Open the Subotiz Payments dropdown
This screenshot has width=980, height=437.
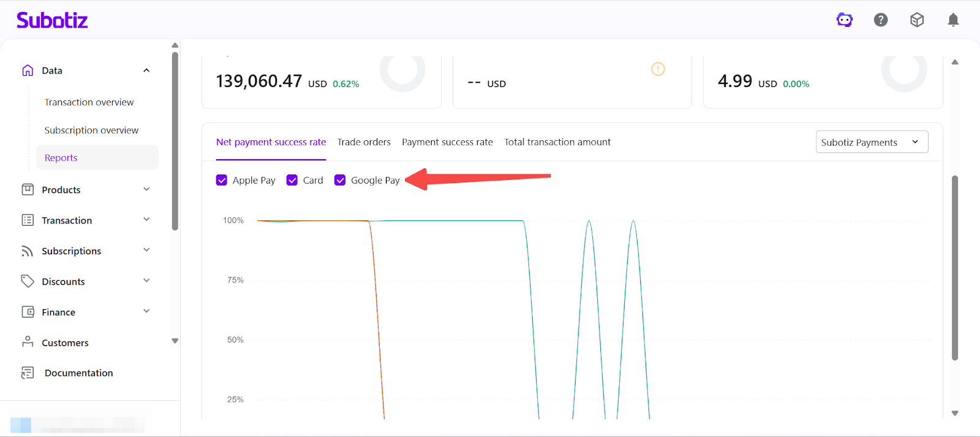[872, 142]
